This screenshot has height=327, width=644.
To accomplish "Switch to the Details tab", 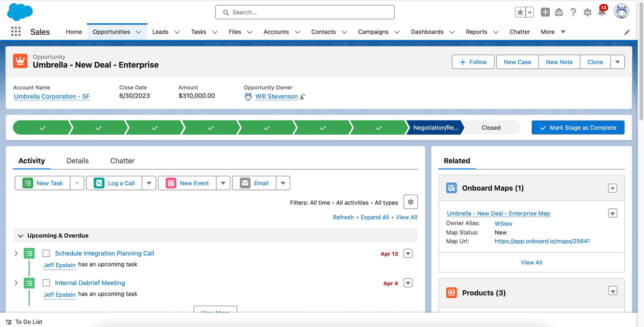I will tap(77, 161).
